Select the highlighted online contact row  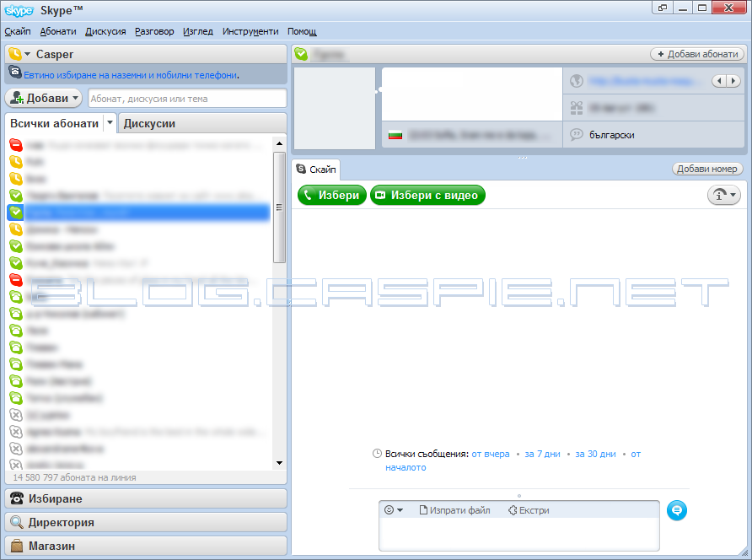click(138, 212)
